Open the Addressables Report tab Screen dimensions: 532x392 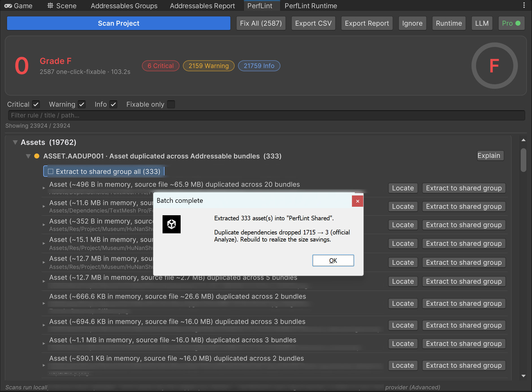(202, 6)
